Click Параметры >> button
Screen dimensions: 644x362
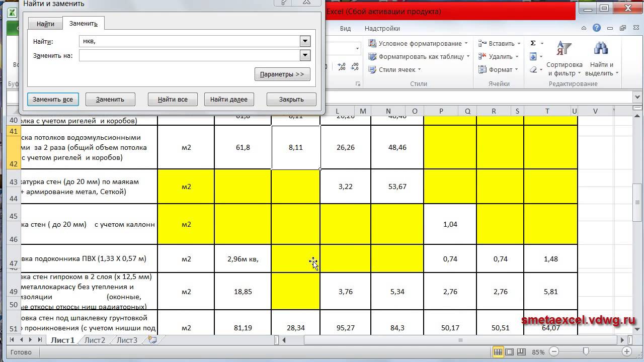tap(282, 74)
